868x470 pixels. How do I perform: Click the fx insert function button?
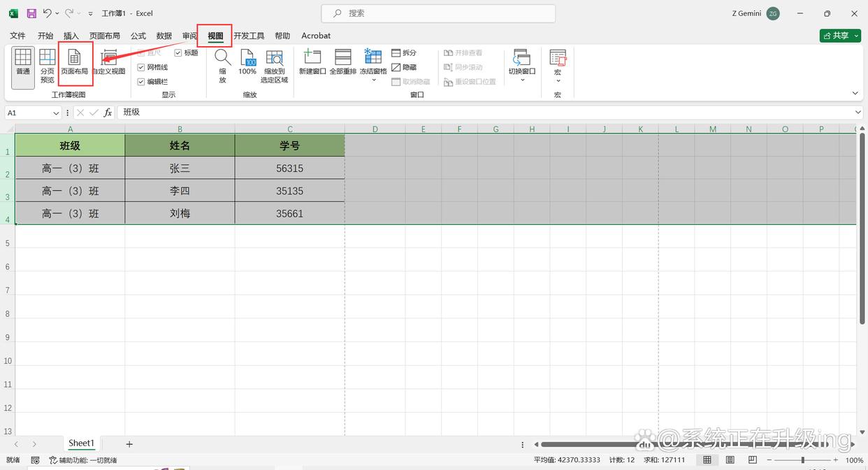[108, 113]
